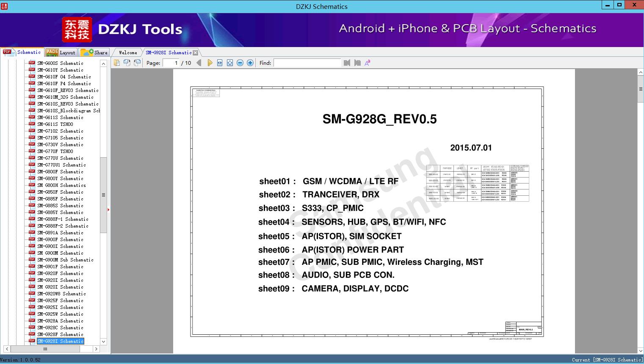
Task: Select SM-G920W8 Schematic tree item
Action: (x=61, y=294)
